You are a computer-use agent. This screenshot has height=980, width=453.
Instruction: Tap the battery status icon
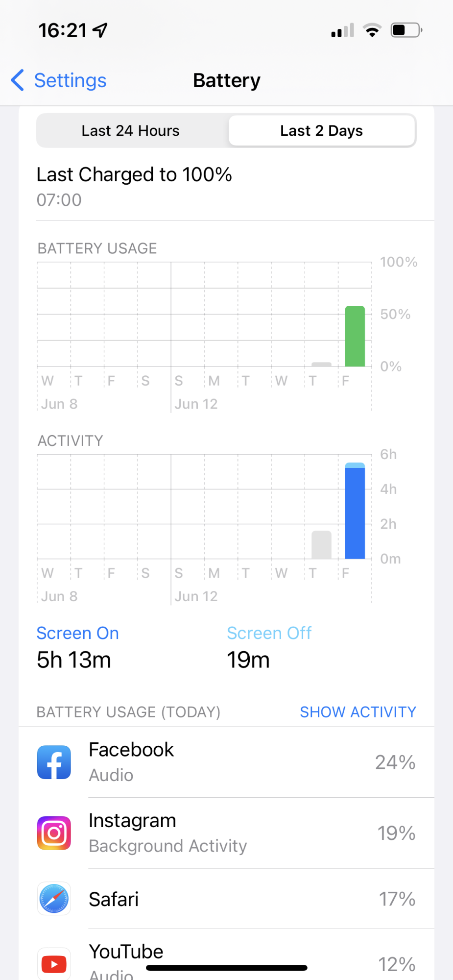point(406,30)
